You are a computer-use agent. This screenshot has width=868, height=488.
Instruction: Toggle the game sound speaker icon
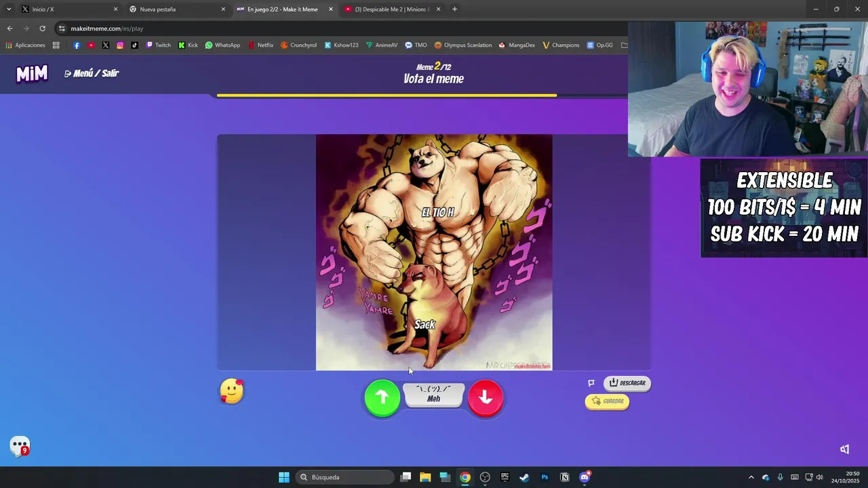(x=844, y=449)
